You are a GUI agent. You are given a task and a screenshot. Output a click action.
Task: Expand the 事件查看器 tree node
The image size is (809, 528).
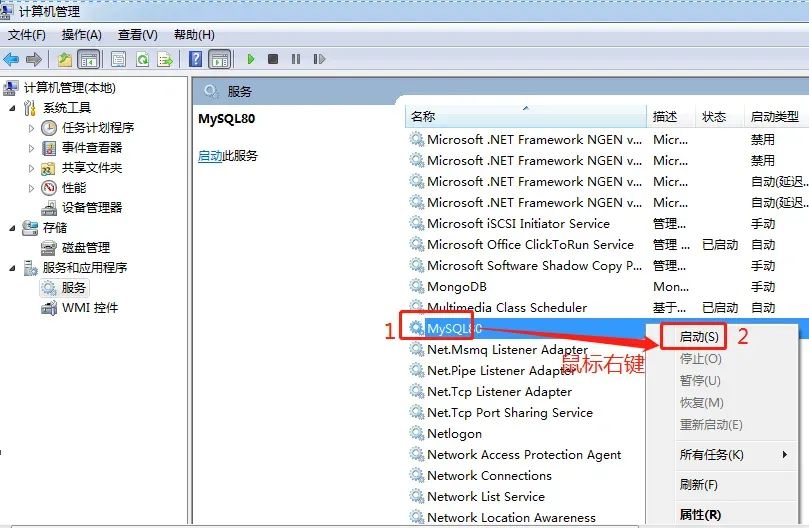[x=31, y=148]
